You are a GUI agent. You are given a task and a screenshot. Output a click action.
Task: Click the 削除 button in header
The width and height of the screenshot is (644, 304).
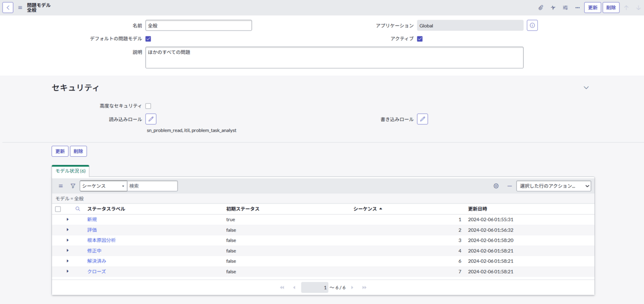(x=611, y=8)
